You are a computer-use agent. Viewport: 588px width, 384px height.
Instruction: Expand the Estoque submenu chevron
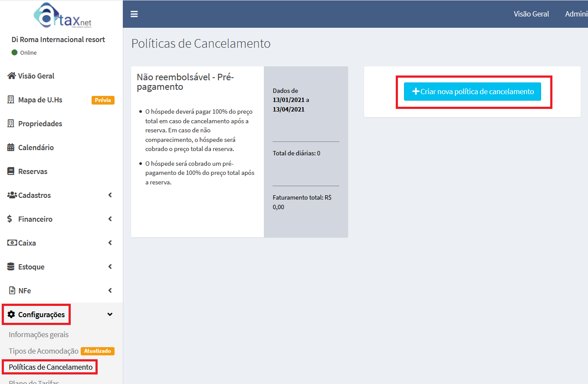coord(110,267)
